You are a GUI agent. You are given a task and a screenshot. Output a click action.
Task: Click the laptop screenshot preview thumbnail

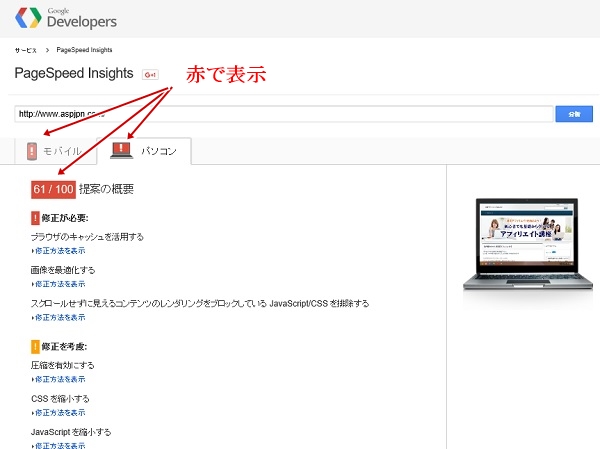[x=528, y=244]
